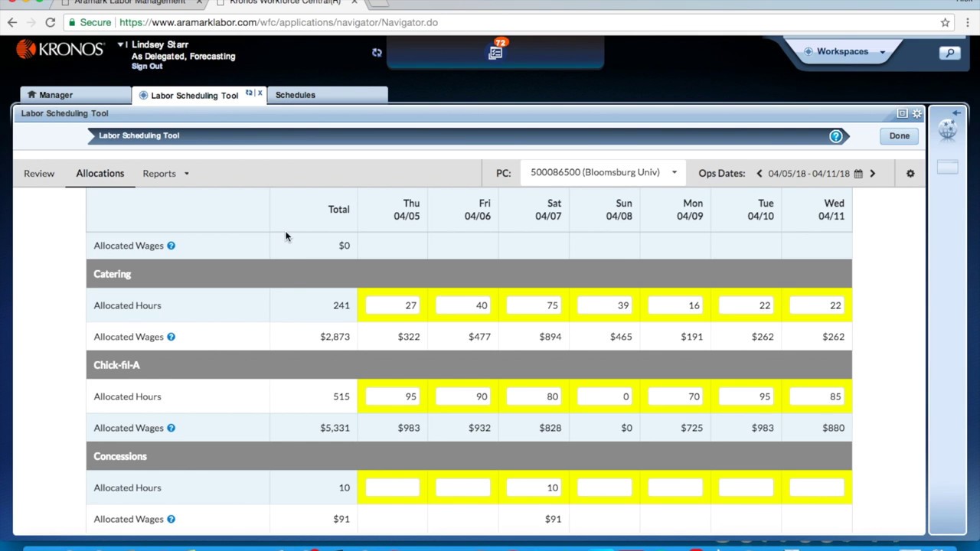
Task: Select the Allocations view
Action: click(100, 174)
